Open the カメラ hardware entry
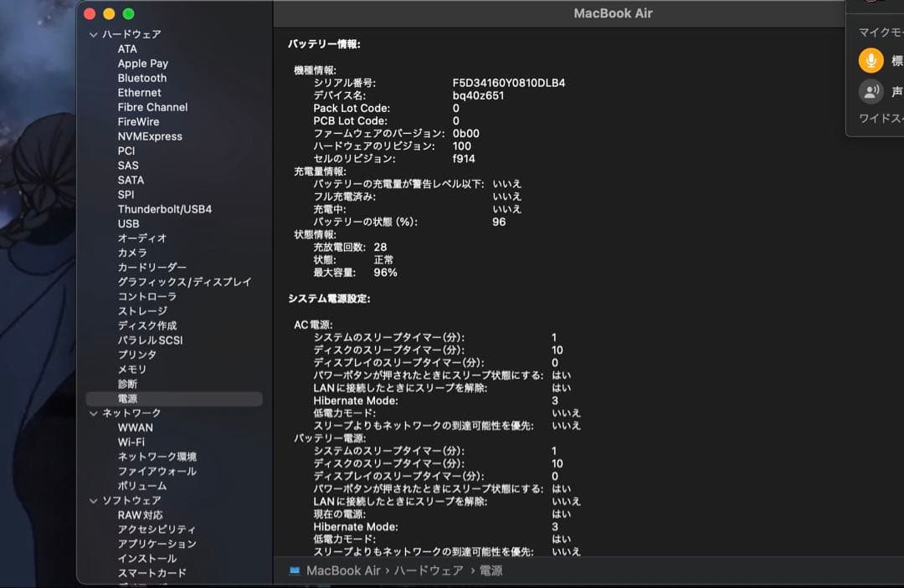The height and width of the screenshot is (588, 904). click(x=132, y=253)
